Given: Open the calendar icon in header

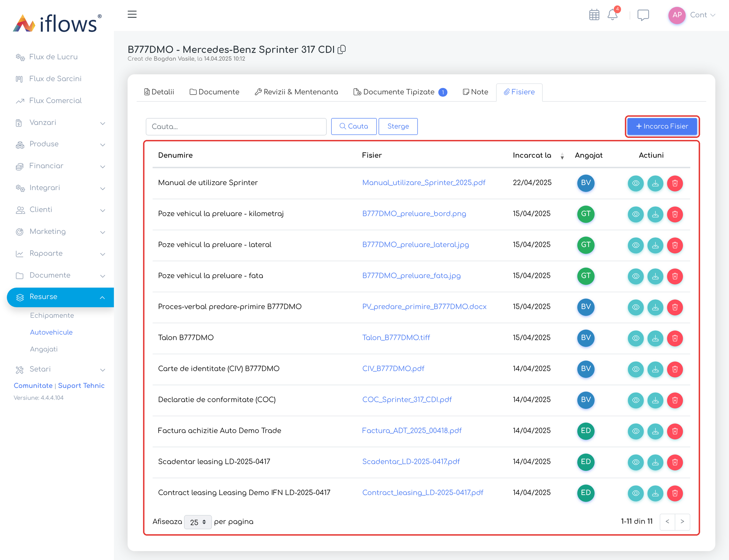Looking at the screenshot, I should coord(594,15).
